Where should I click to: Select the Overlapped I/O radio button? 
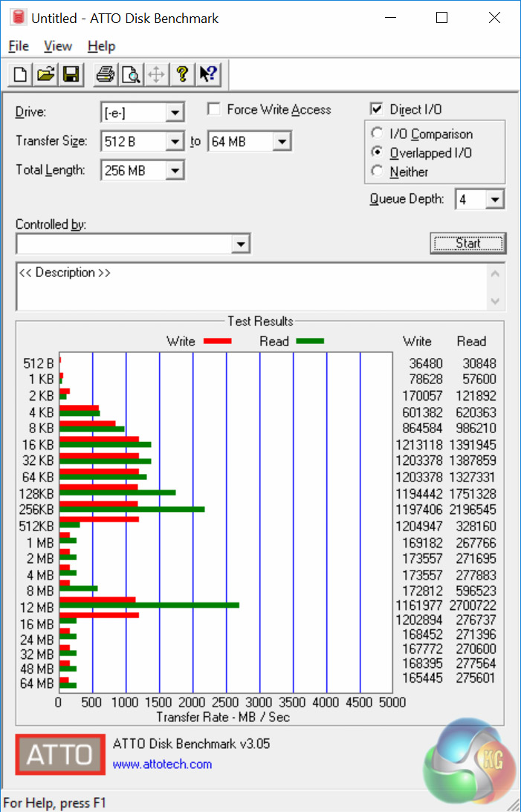click(x=377, y=152)
